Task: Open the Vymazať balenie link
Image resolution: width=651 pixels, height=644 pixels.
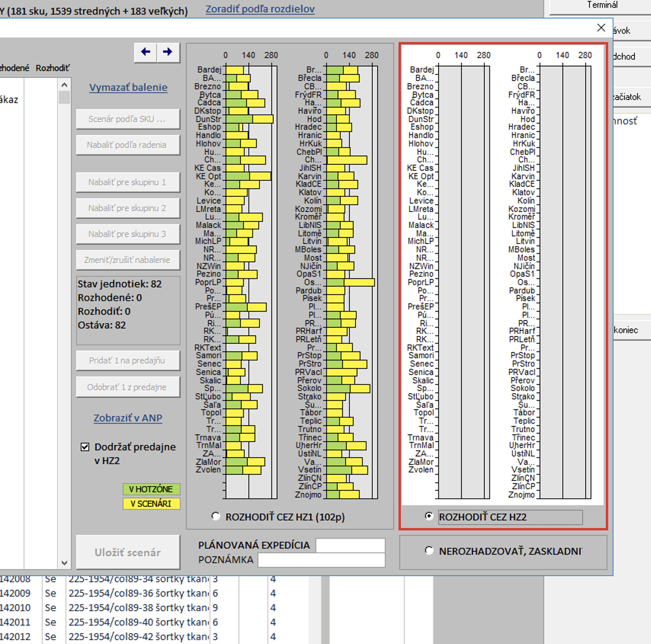Action: [x=128, y=87]
